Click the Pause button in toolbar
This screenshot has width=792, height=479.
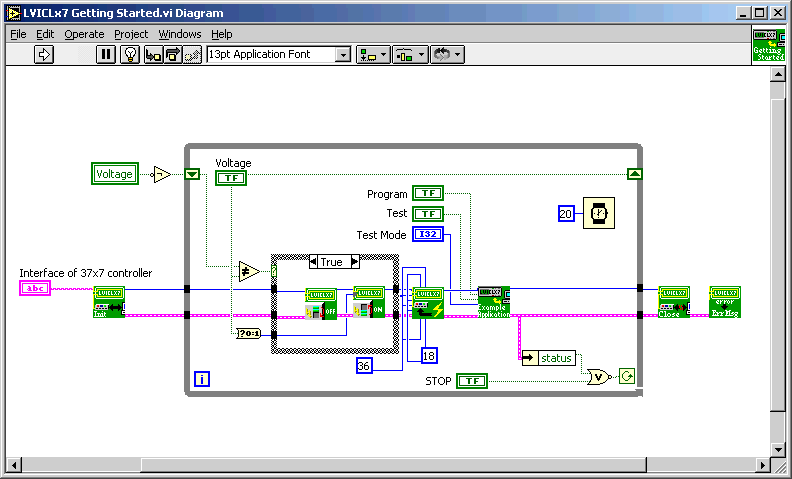106,54
